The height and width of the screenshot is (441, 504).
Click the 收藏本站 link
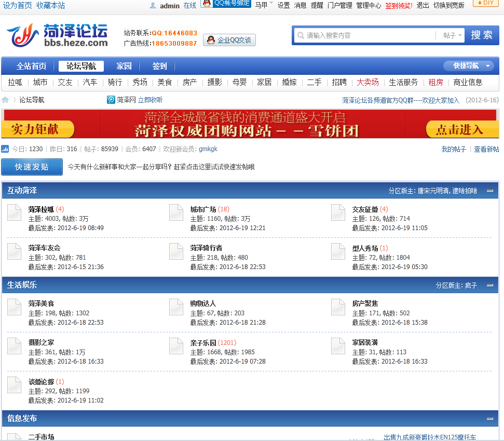pyautogui.click(x=50, y=6)
